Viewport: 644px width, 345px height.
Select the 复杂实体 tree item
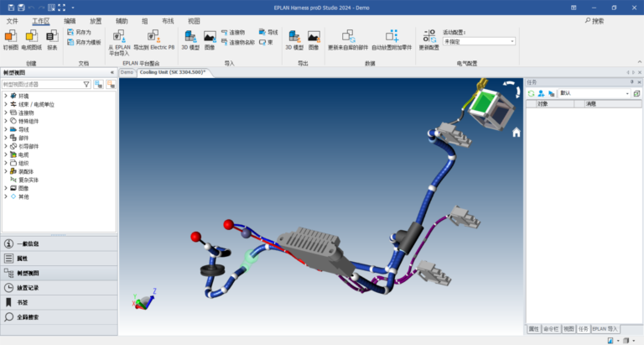29,180
